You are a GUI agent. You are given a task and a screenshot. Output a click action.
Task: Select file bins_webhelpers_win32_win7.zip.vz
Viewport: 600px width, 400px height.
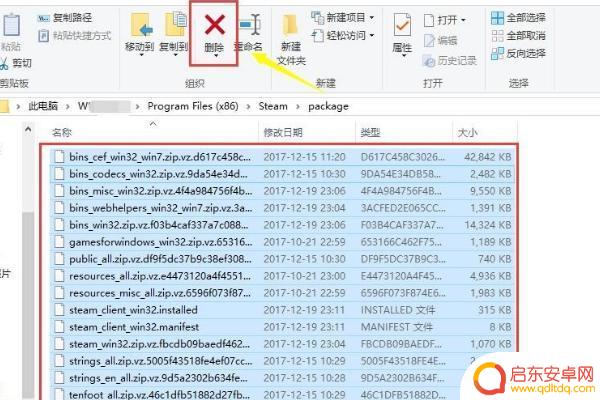284,208
